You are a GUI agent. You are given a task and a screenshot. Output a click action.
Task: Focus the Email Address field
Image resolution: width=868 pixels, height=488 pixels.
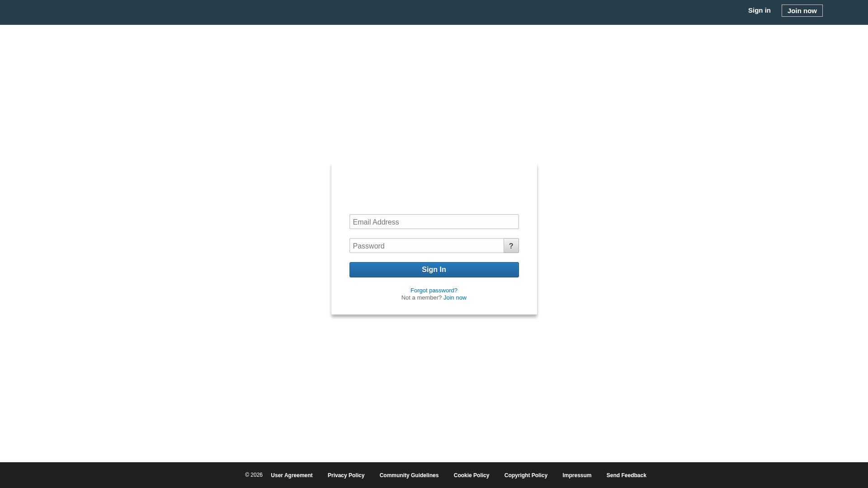click(434, 222)
